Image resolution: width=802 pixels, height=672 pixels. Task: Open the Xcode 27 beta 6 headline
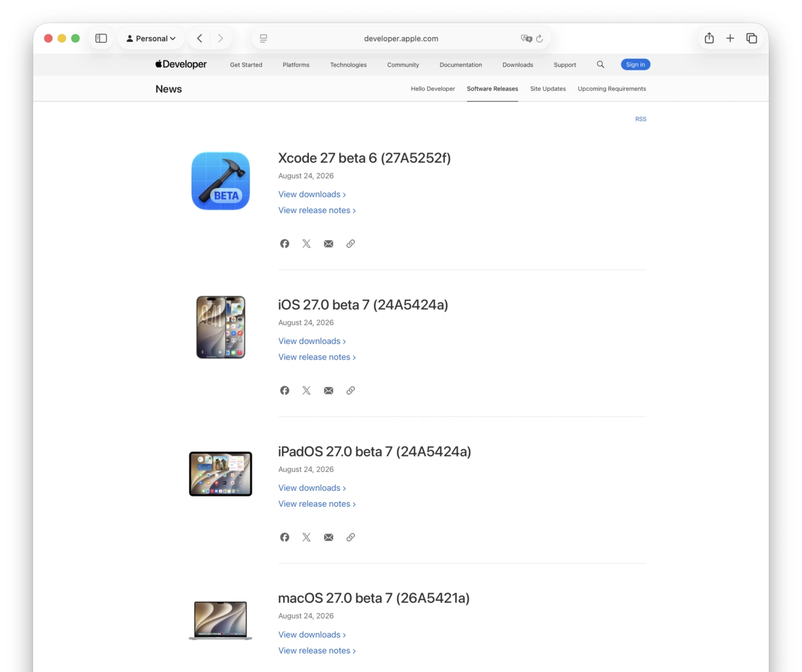pyautogui.click(x=364, y=158)
